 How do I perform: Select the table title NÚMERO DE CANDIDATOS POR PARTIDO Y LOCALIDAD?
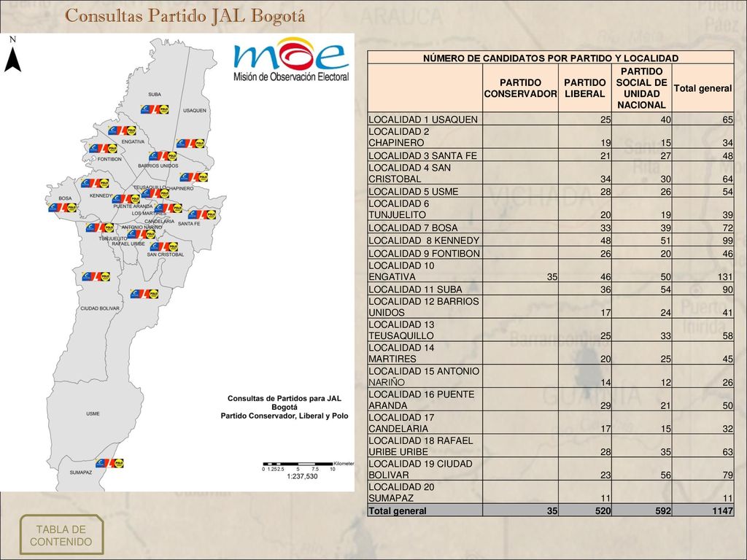point(551,58)
